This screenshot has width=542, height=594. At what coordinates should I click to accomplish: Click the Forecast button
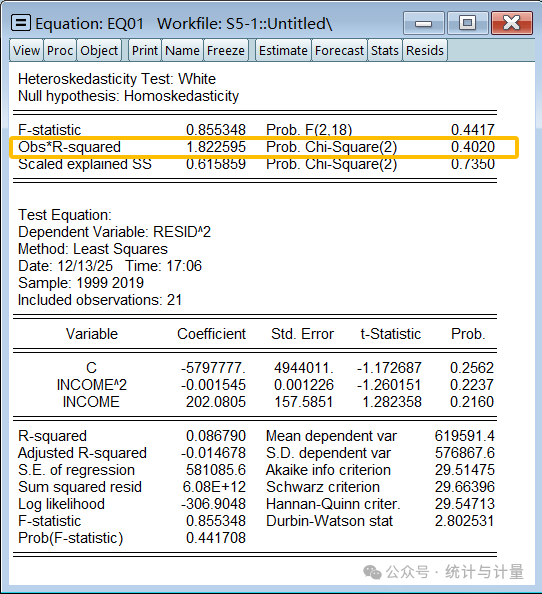pyautogui.click(x=339, y=50)
